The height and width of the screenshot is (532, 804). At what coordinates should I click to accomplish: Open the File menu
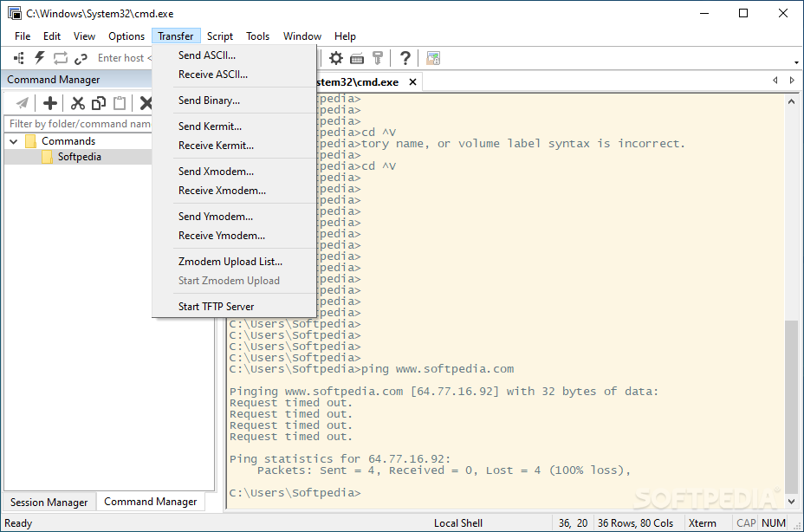[x=23, y=36]
